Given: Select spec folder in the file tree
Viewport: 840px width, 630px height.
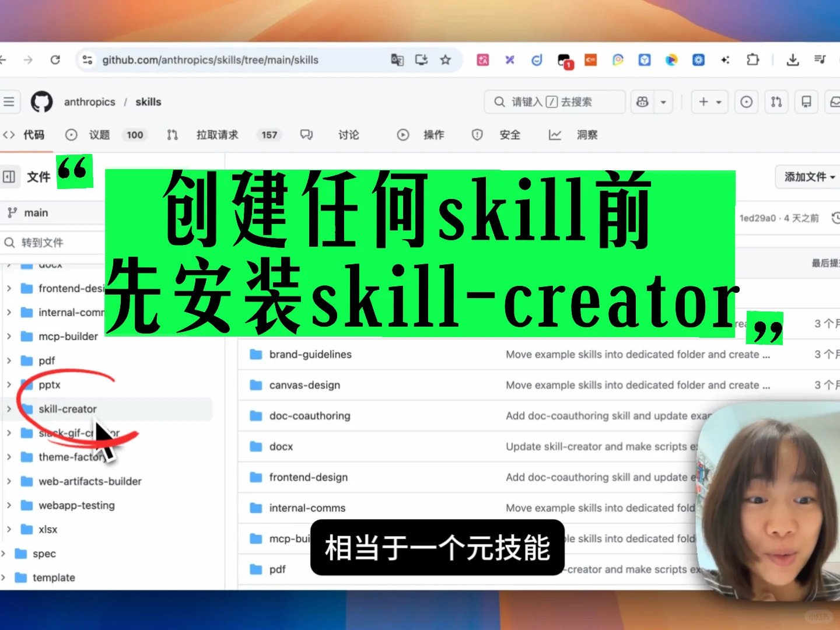Looking at the screenshot, I should pyautogui.click(x=44, y=554).
